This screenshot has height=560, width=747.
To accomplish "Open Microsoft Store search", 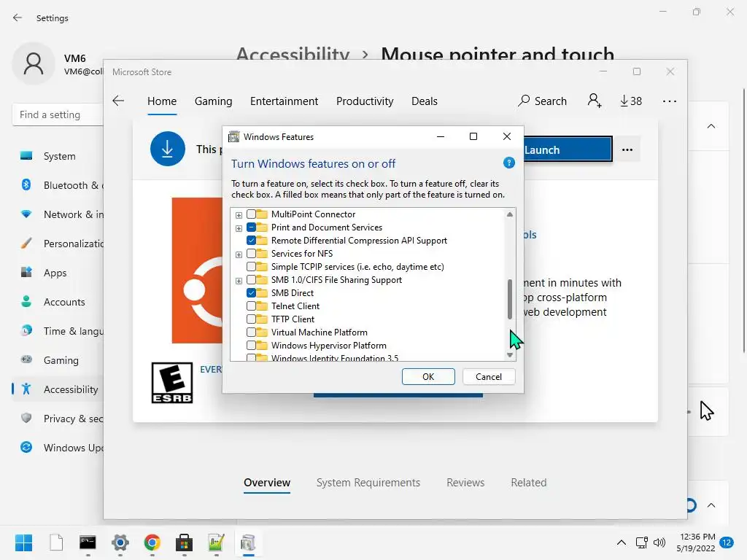I will [x=543, y=101].
